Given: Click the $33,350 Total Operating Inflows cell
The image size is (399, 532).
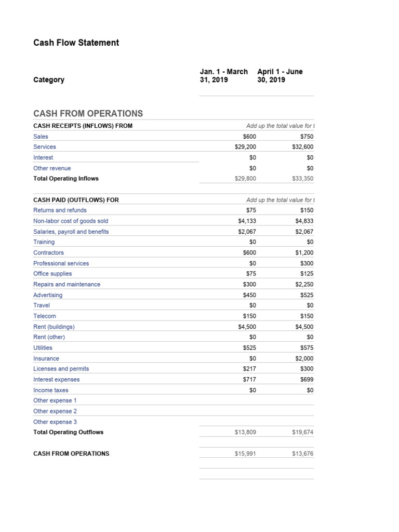Looking at the screenshot, I should click(303, 179).
